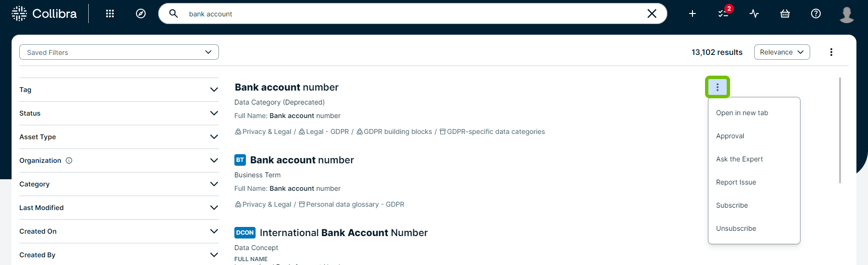The height and width of the screenshot is (265, 868).
Task: Clear the search with the X icon
Action: [652, 13]
